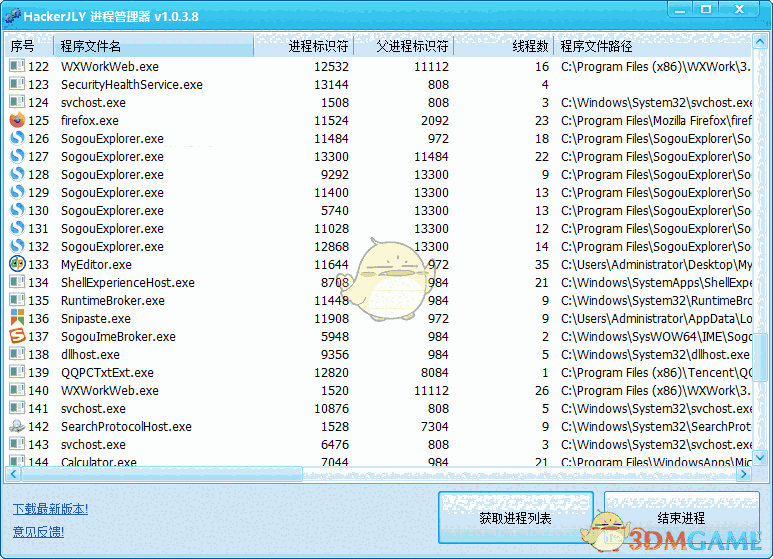Click the dllhost.exe icon in row 138
This screenshot has width=773, height=559.
pos(17,354)
